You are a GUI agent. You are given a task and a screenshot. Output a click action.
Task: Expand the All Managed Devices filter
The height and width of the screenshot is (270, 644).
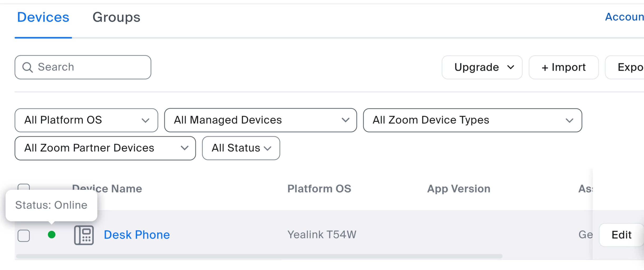coord(260,120)
